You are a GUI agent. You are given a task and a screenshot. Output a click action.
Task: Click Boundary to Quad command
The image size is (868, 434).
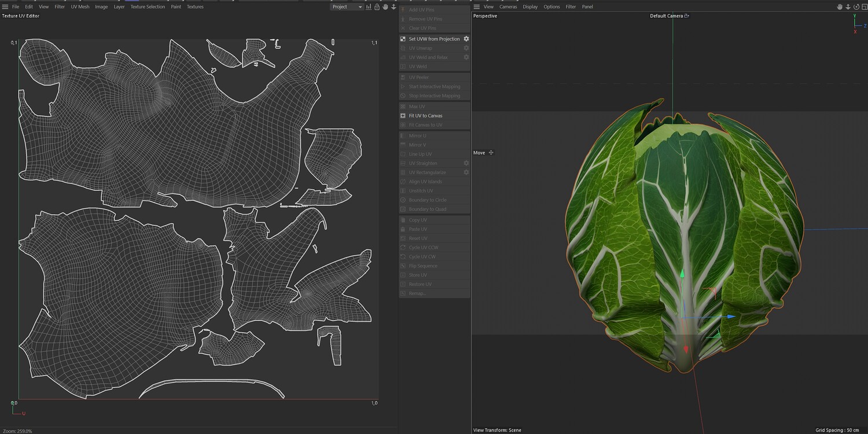(x=434, y=209)
